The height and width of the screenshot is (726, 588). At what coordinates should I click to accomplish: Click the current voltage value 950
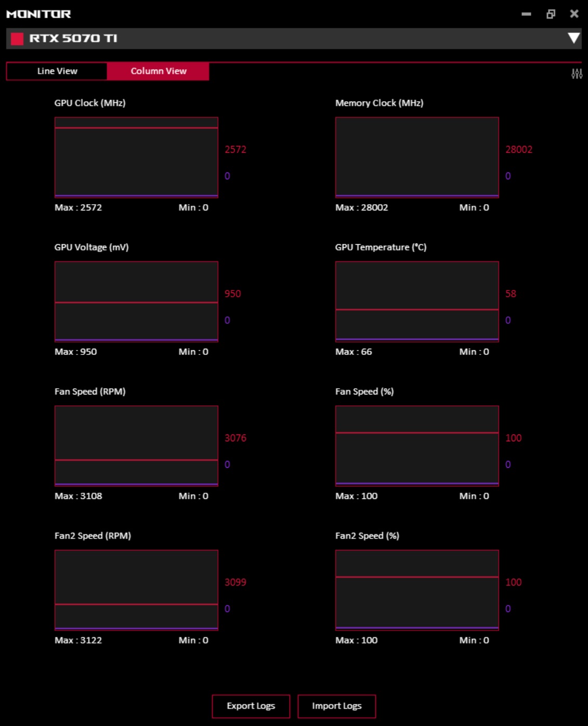click(x=232, y=294)
